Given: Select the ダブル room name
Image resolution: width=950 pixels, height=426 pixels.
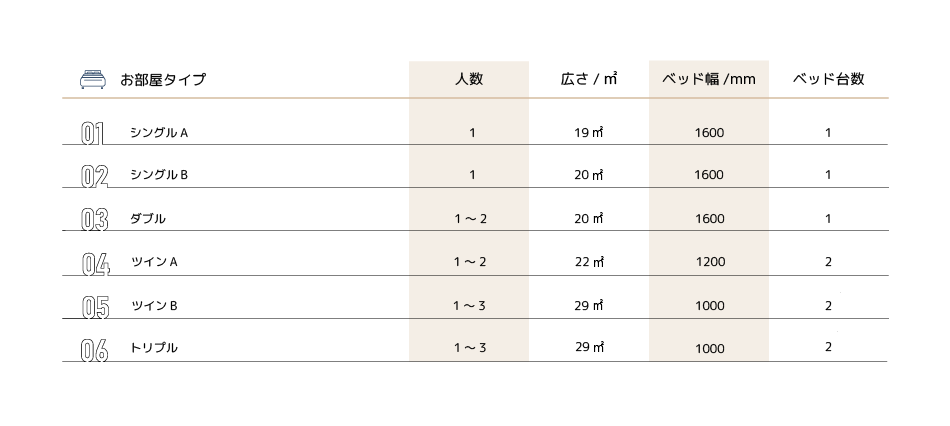Looking at the screenshot, I should 148,219.
